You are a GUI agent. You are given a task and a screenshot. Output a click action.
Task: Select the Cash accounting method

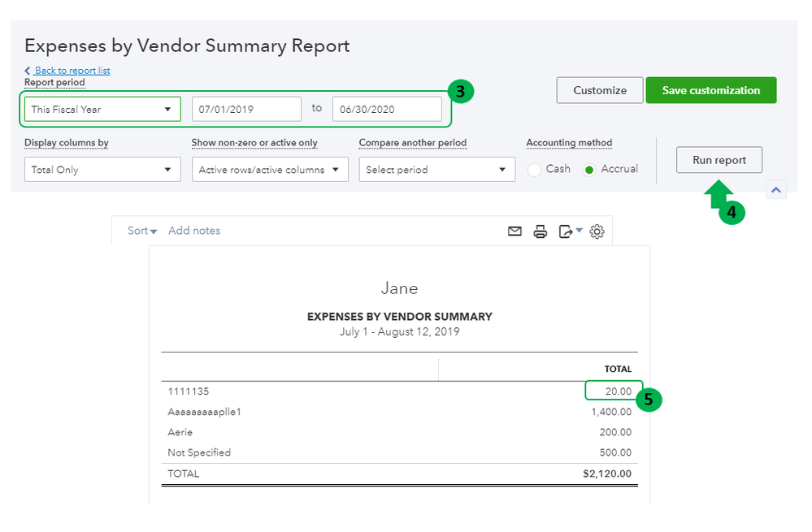(535, 170)
